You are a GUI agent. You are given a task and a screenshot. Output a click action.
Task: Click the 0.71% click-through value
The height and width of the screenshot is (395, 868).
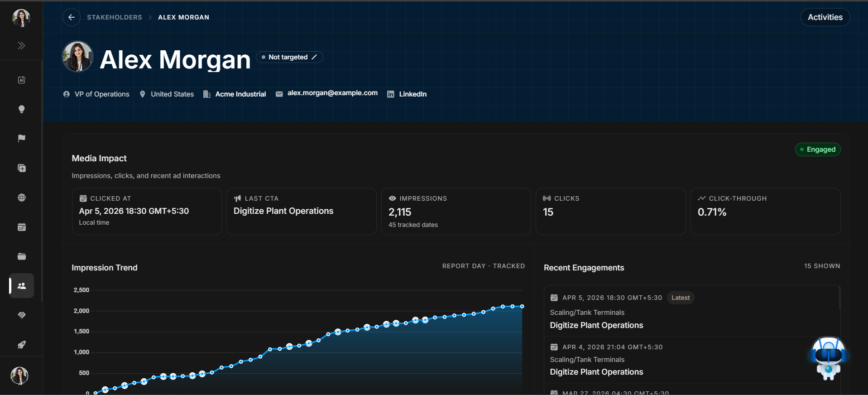point(712,212)
